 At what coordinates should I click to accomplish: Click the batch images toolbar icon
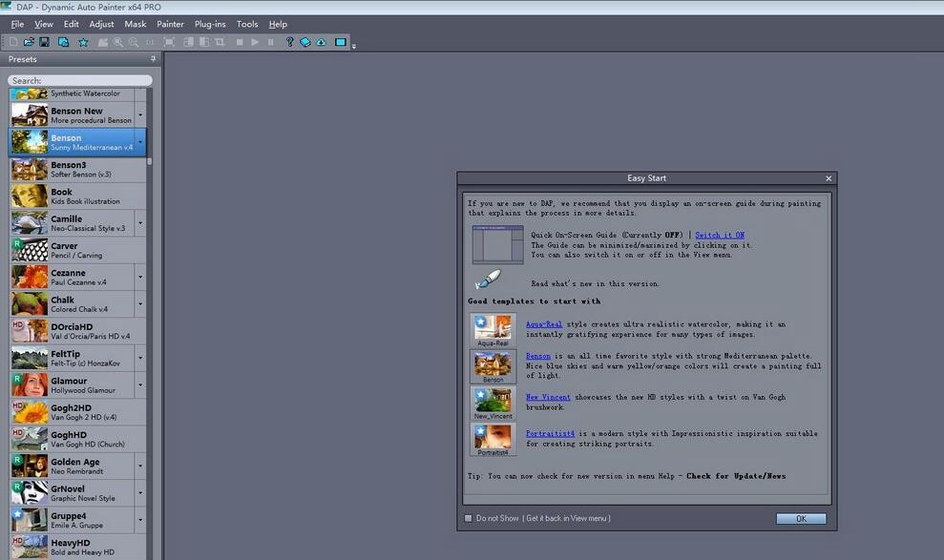click(63, 42)
